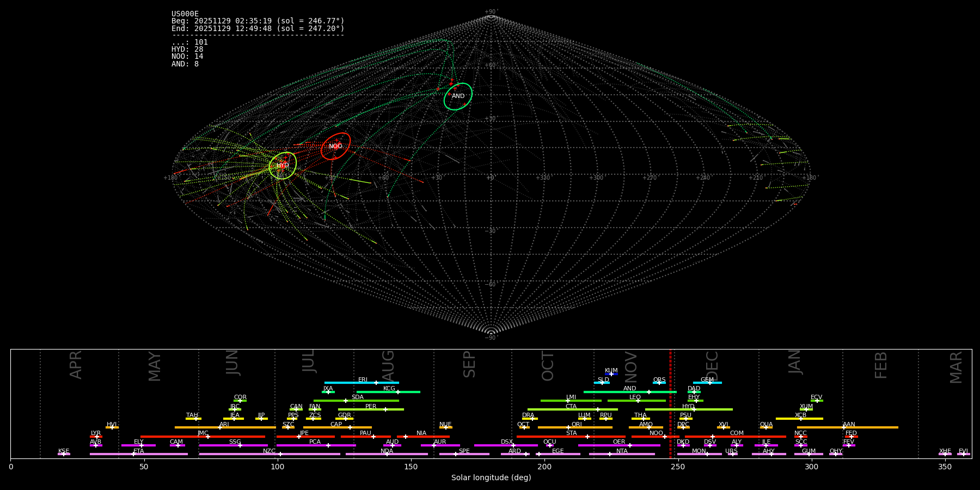Click the 'Beg: 20251129 02:35:19' line
The width and height of the screenshot is (980, 490).
pos(258,21)
